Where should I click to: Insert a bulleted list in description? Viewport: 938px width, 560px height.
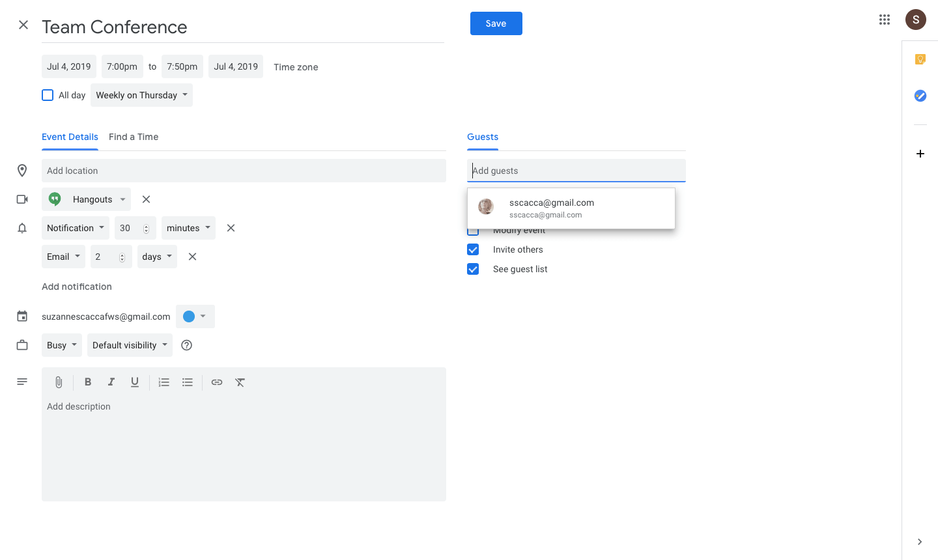(188, 382)
